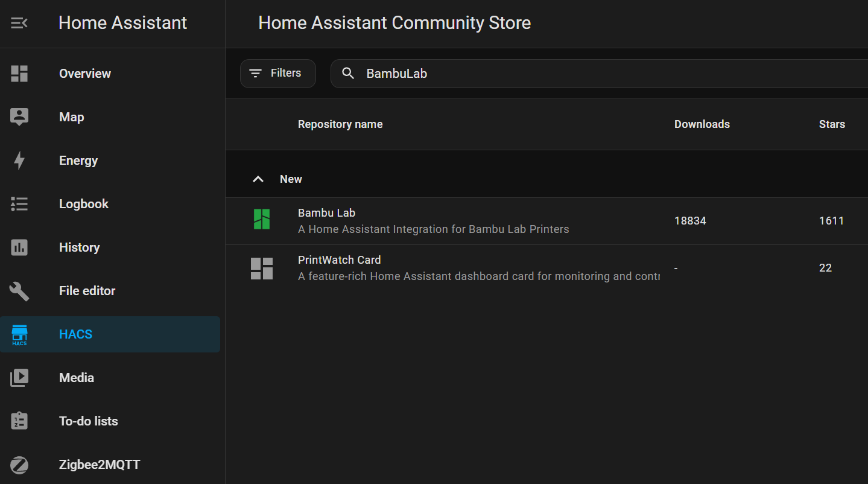Click the To-do lists clipboard icon

tap(19, 421)
